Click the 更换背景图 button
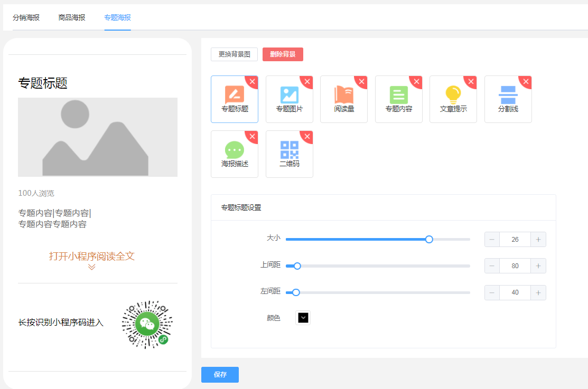 tap(235, 54)
